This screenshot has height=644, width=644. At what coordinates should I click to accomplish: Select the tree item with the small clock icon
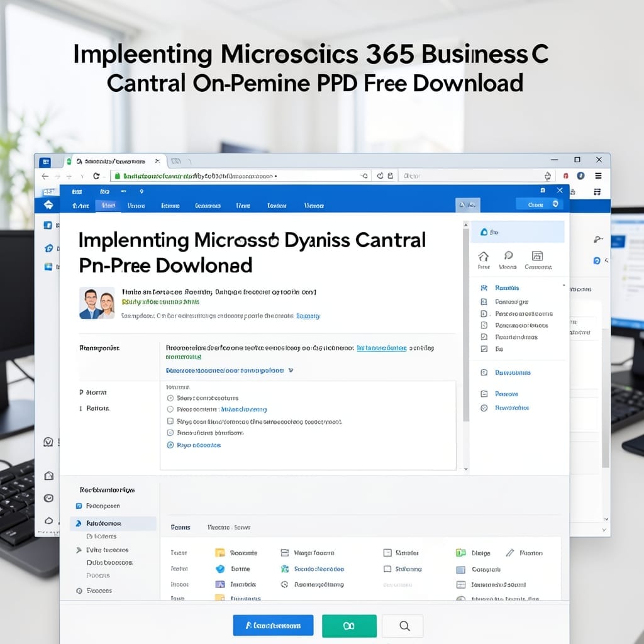(94, 591)
